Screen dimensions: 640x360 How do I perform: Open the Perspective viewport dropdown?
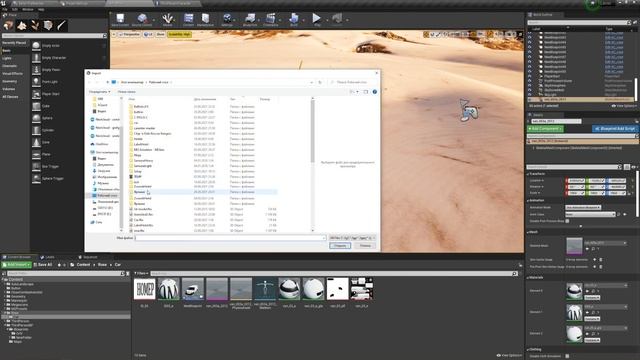129,35
